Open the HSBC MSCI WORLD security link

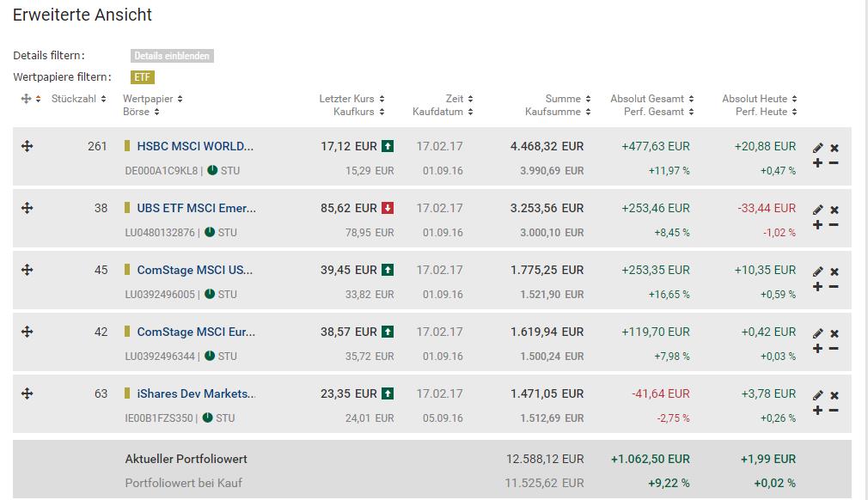coord(195,146)
